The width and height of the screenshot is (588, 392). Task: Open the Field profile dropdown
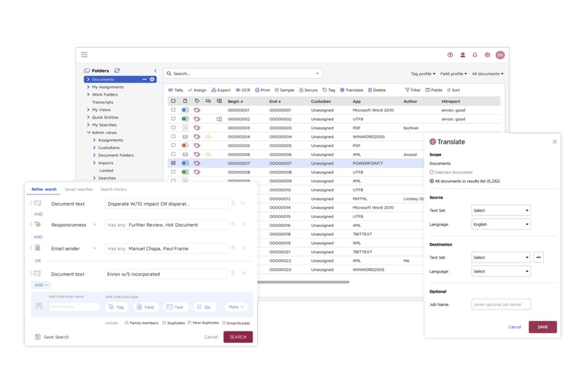(453, 74)
